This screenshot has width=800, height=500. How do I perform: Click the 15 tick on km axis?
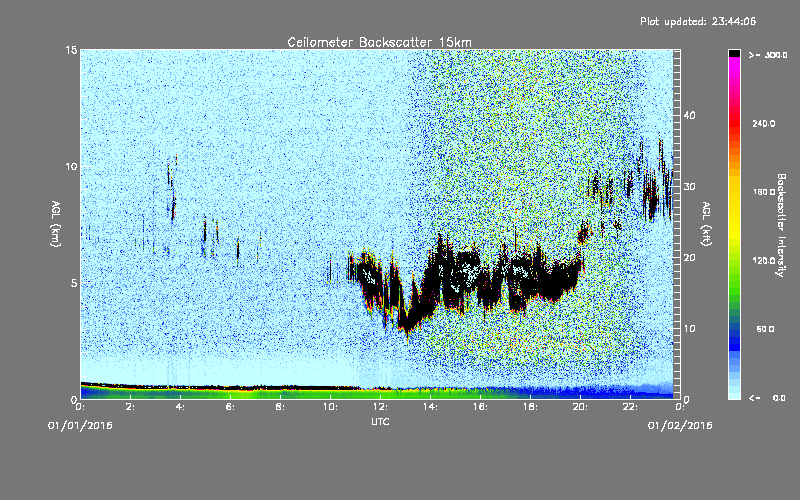(x=71, y=50)
